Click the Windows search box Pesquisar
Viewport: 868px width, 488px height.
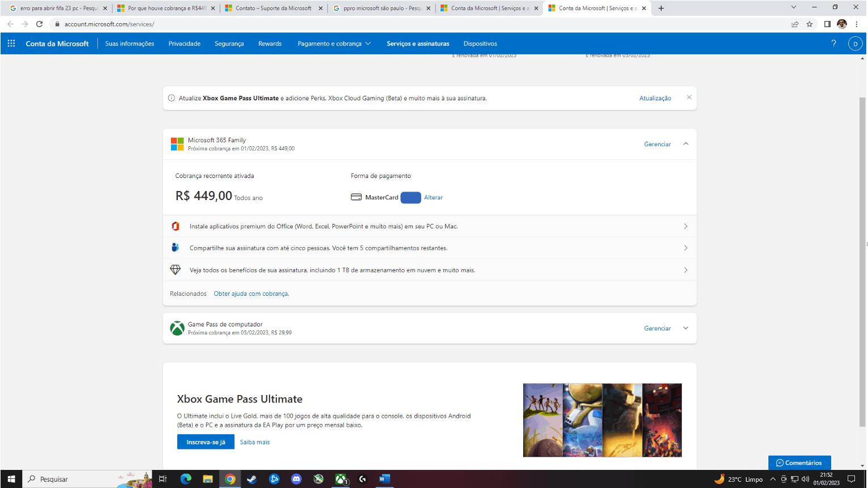(x=88, y=479)
